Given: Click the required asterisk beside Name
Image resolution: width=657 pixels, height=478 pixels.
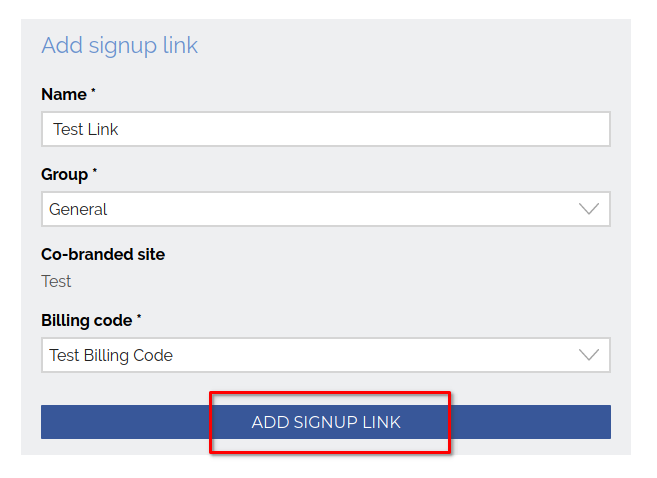Looking at the screenshot, I should [94, 92].
